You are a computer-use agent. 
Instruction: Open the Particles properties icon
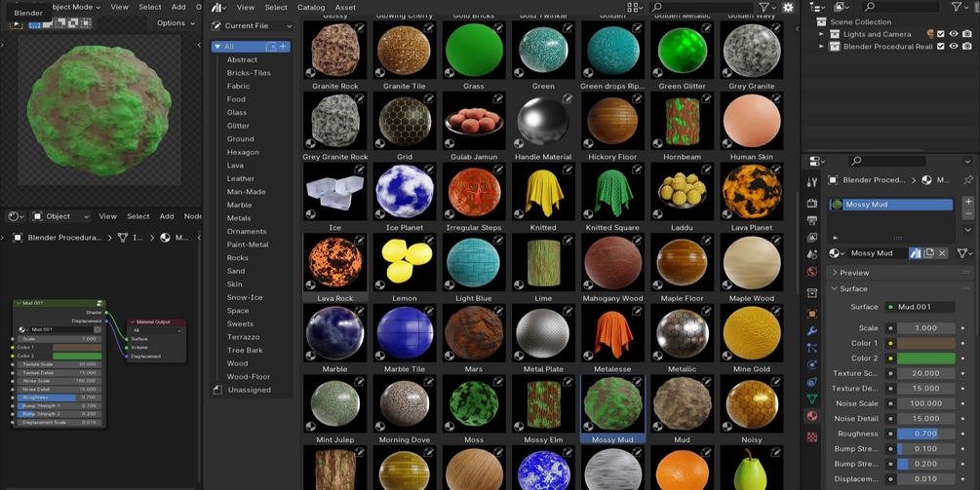812,348
